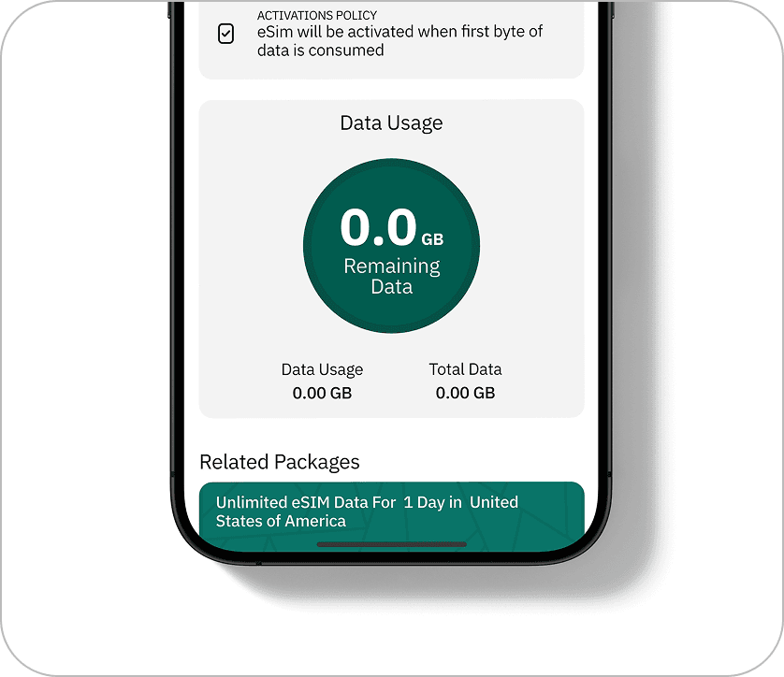The image size is (784, 677).
Task: Click the GB unit label in circle
Action: (x=432, y=239)
